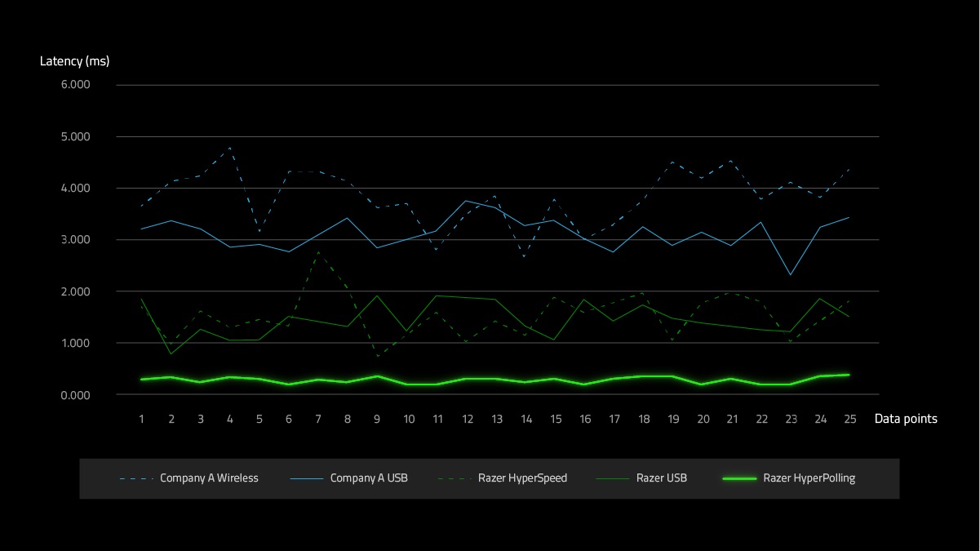Click data point label 13 on horizontal axis

click(496, 419)
